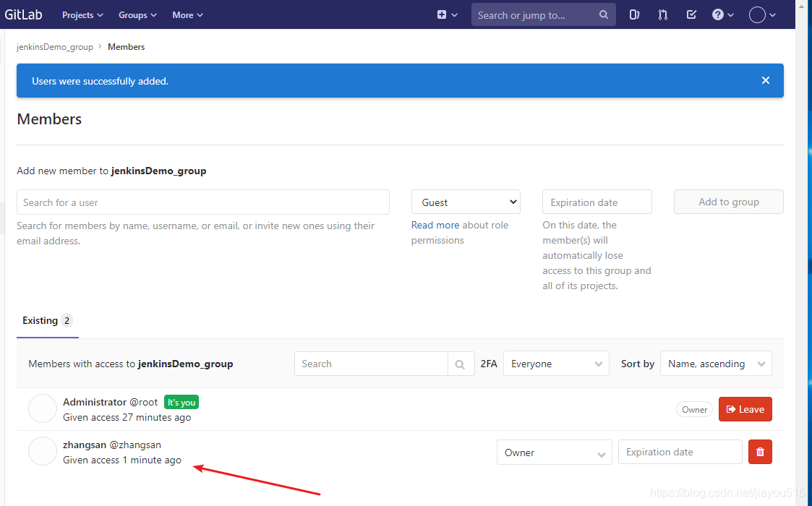Open the Sort by Name ascending dropdown
This screenshot has height=506, width=812.
coord(715,364)
